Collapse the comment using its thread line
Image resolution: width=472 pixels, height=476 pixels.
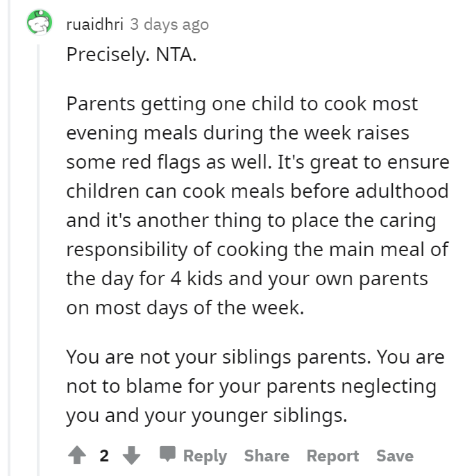tap(38, 260)
